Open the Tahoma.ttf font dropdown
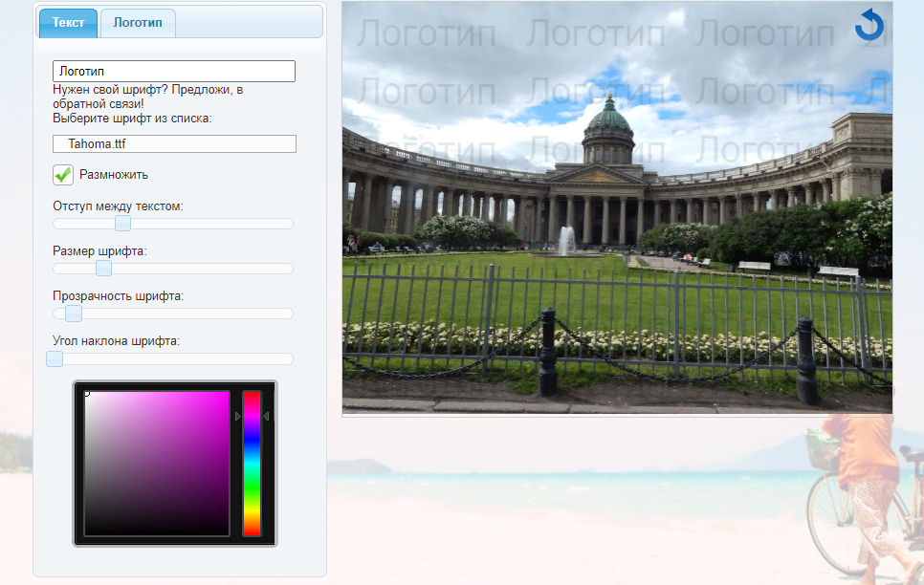This screenshot has width=924, height=585. (x=174, y=143)
